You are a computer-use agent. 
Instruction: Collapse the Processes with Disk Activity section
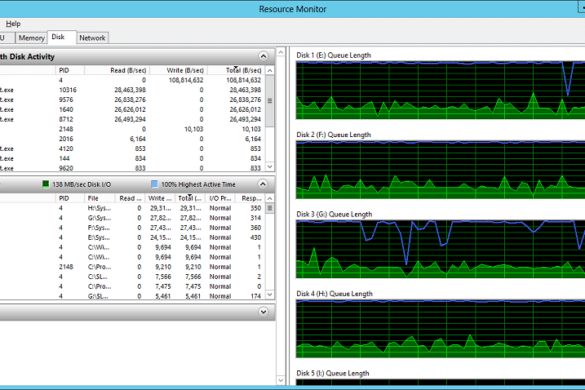pos(263,56)
